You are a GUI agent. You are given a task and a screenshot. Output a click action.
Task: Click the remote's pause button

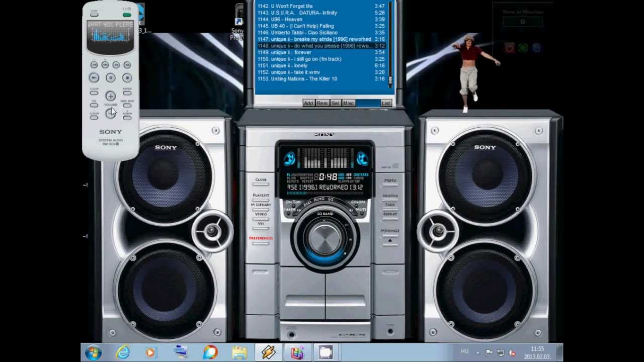point(111,77)
